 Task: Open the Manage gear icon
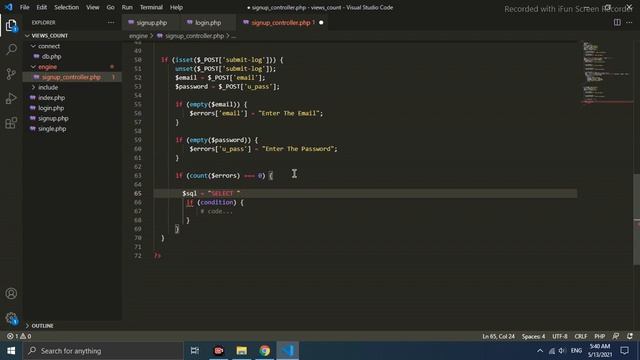point(11,318)
